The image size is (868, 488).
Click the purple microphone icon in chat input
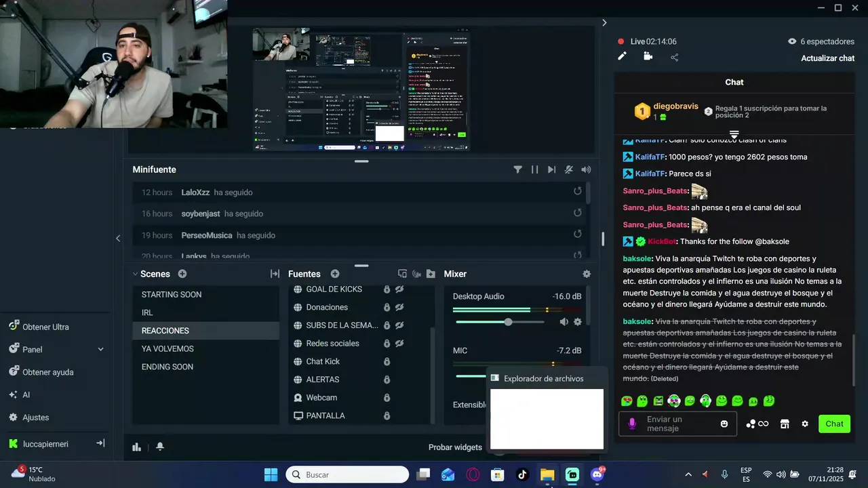[632, 424]
